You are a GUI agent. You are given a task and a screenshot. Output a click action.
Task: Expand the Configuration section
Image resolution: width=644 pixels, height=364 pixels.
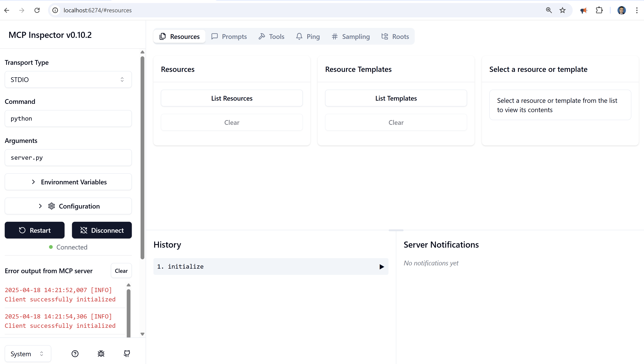click(x=68, y=206)
